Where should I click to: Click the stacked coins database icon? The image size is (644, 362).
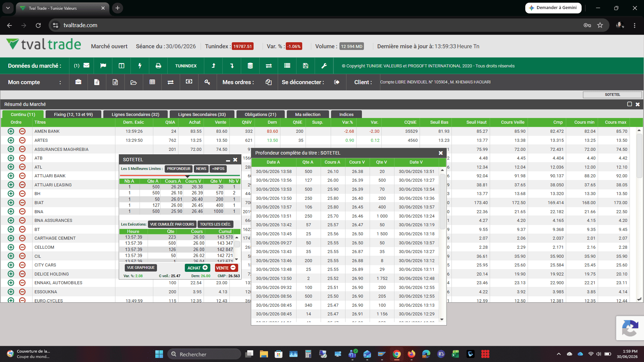[x=250, y=66]
